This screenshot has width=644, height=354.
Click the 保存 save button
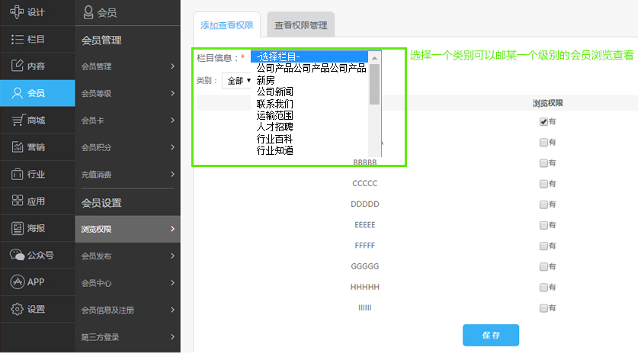490,335
